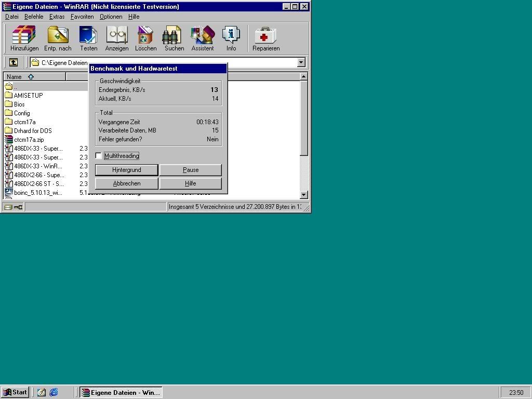Image resolution: width=532 pixels, height=399 pixels.
Task: Cancel the benchmark via Abbrechen
Action: [x=127, y=183]
